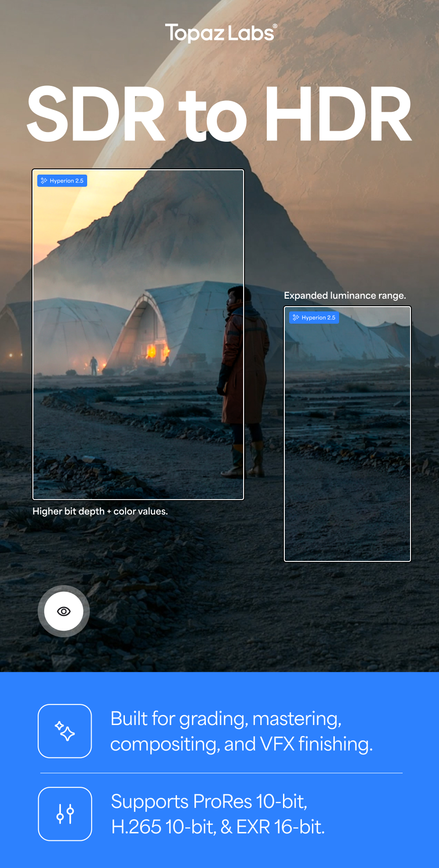Viewport: 439px width, 868px height.
Task: Click the glowing fire inside the tent
Action: point(152,350)
